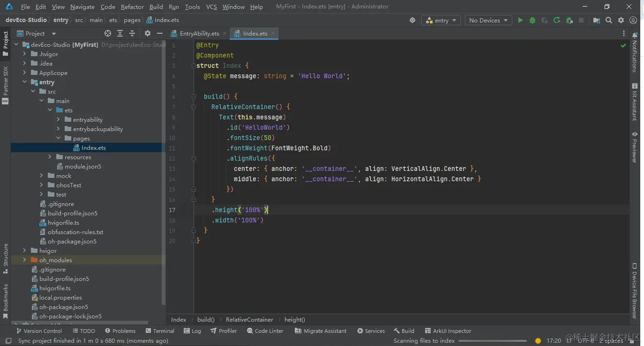Click the tool windows toggle at status bar corner
Viewport: 644px width, 346px height.
point(8,341)
